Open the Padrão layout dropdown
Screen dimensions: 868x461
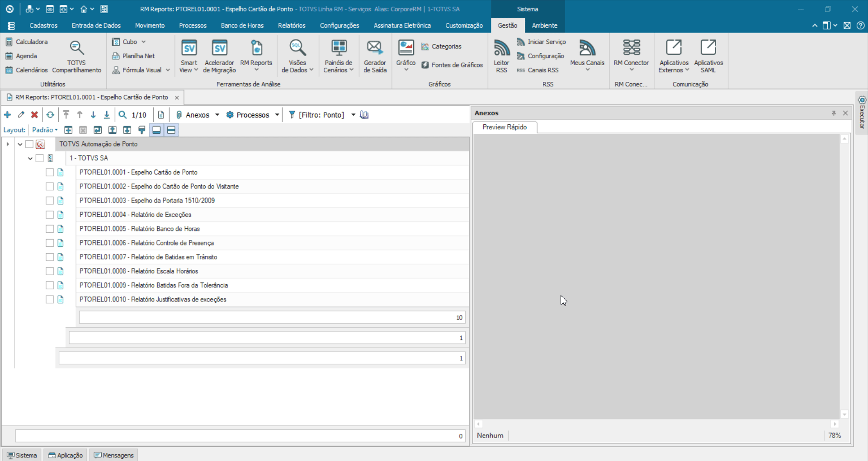click(45, 130)
